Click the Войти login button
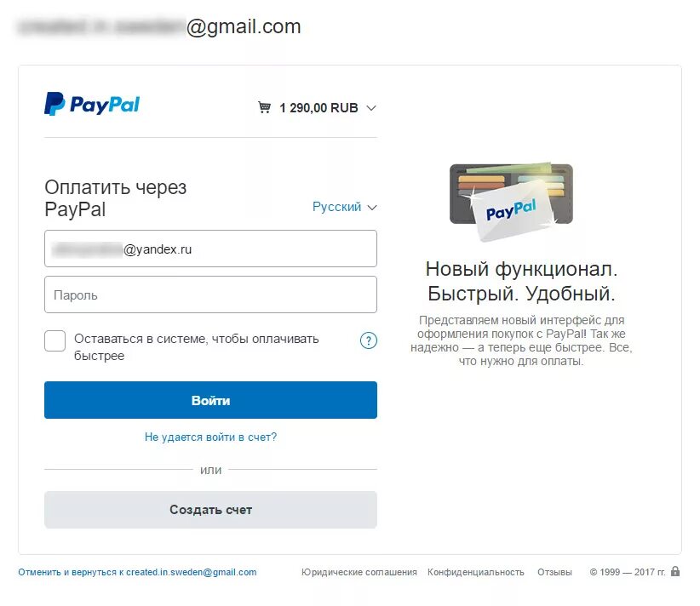Screen dimensions: 700x606 (210, 400)
